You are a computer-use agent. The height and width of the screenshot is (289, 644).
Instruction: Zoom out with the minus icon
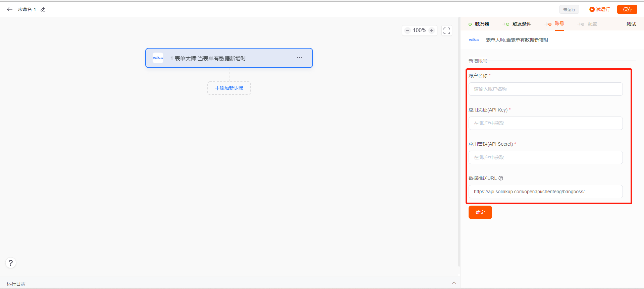[x=408, y=30]
